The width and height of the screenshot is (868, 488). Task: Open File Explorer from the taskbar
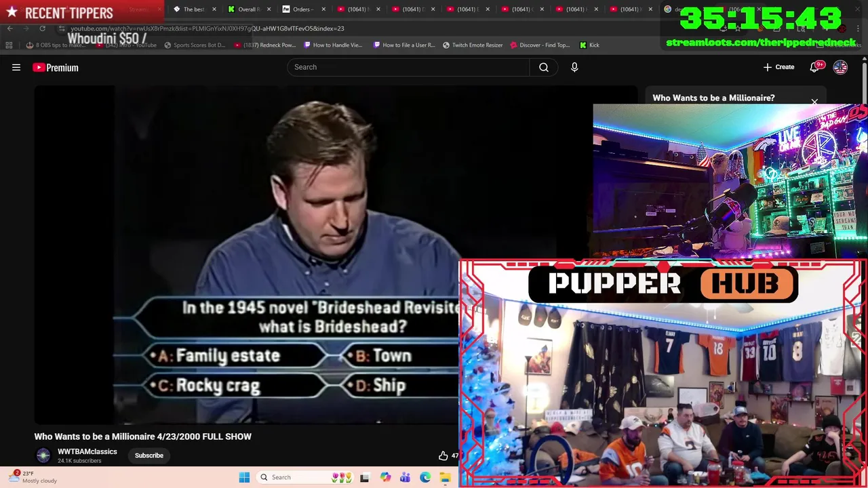445,477
